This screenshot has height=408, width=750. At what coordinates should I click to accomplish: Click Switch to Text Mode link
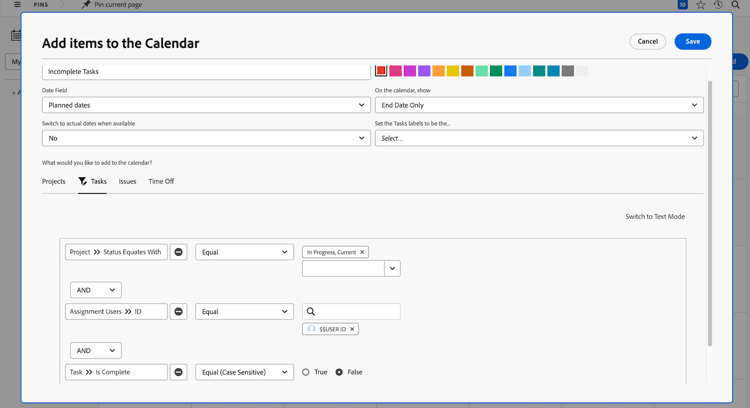(655, 217)
